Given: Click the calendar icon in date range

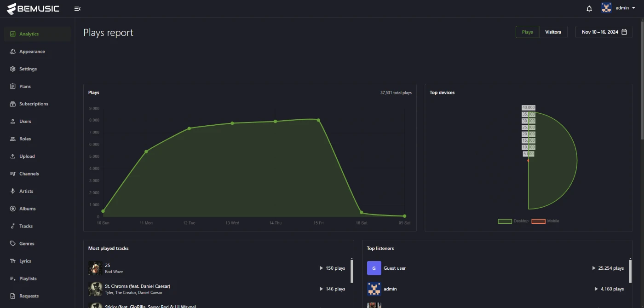Looking at the screenshot, I should pos(624,32).
